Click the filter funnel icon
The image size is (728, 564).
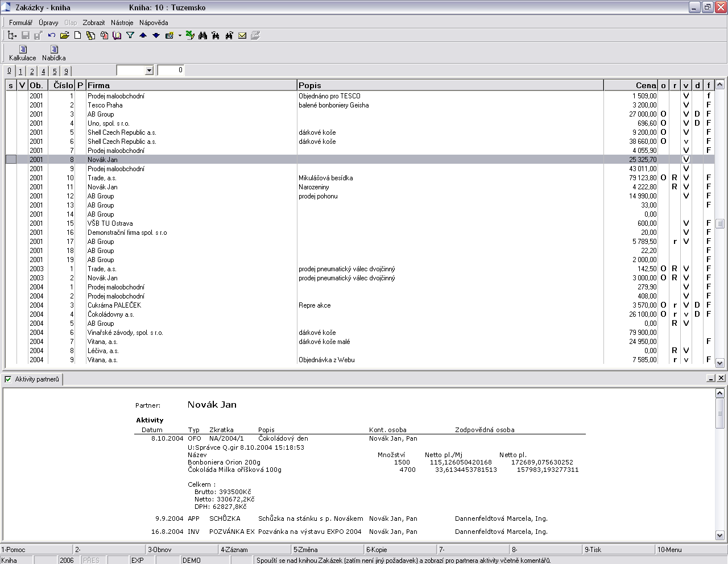click(x=130, y=36)
